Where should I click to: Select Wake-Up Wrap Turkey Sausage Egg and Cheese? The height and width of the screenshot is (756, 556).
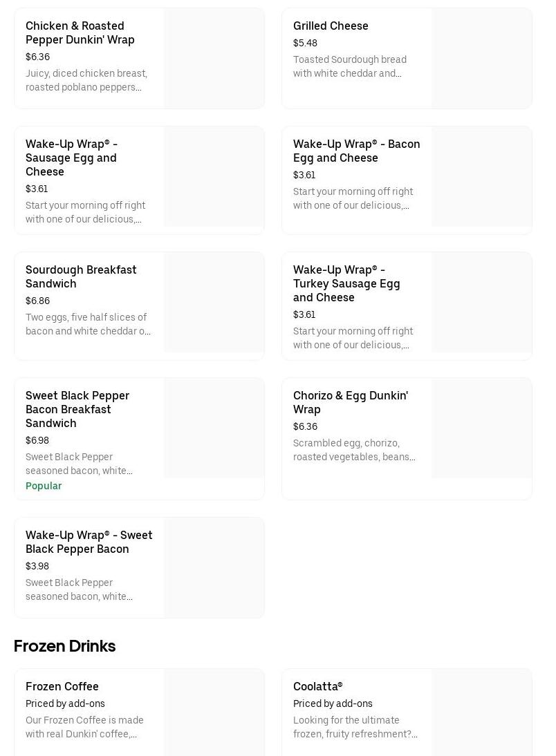coord(346,283)
